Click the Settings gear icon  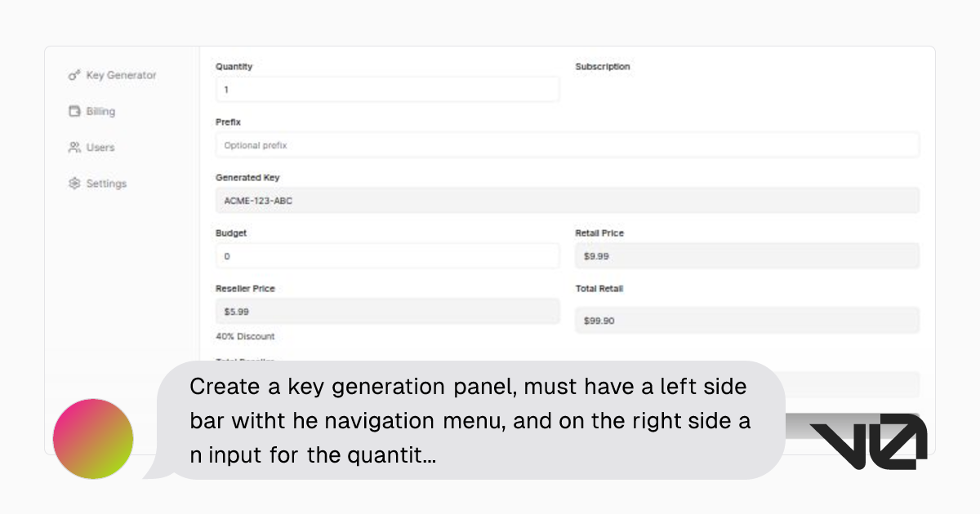[x=73, y=183]
